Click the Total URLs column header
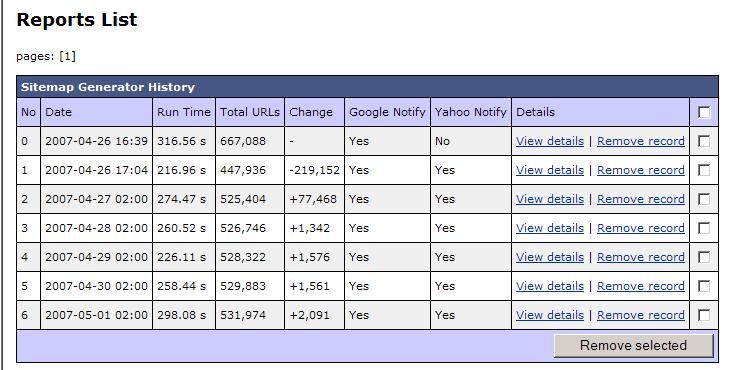 250,112
